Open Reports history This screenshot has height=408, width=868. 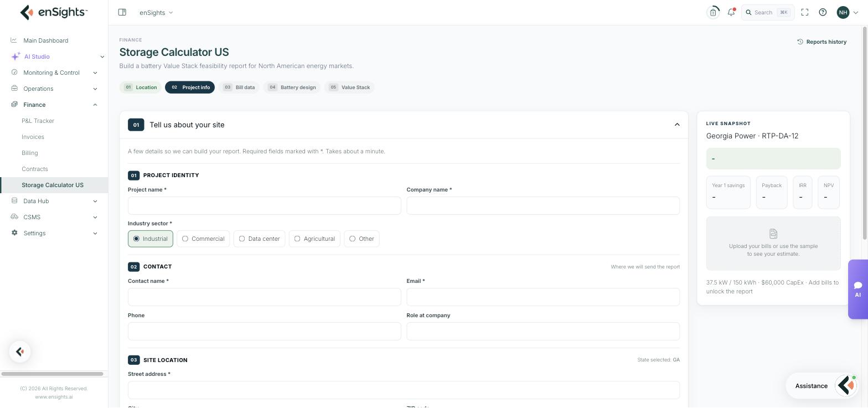click(821, 42)
